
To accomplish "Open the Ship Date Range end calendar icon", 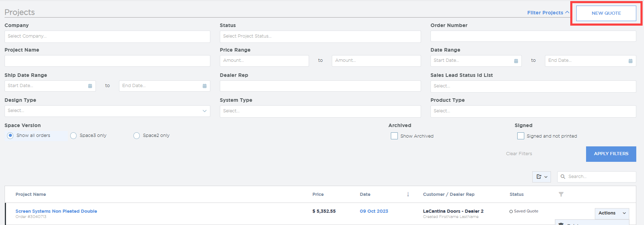I will (204, 86).
